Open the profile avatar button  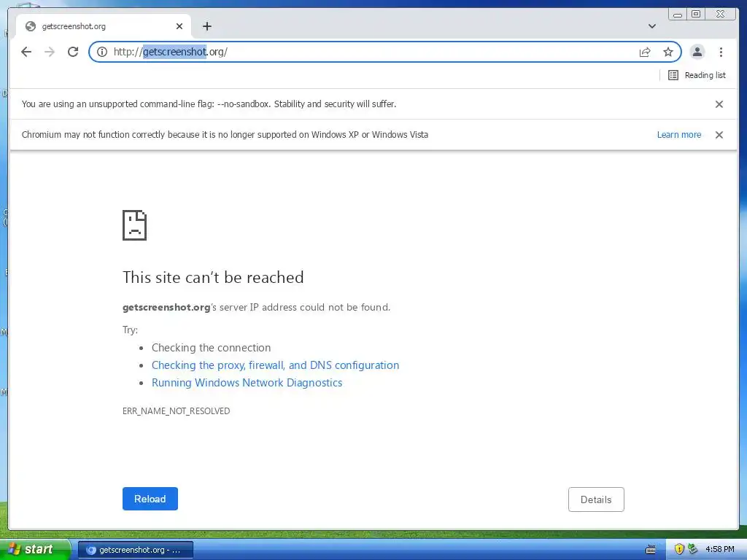coord(697,52)
